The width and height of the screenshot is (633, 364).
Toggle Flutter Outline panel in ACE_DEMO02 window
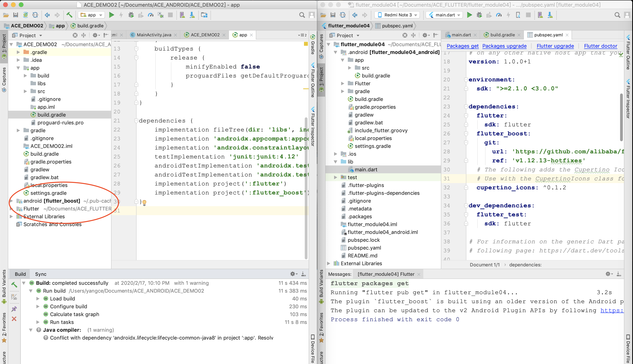(x=313, y=80)
